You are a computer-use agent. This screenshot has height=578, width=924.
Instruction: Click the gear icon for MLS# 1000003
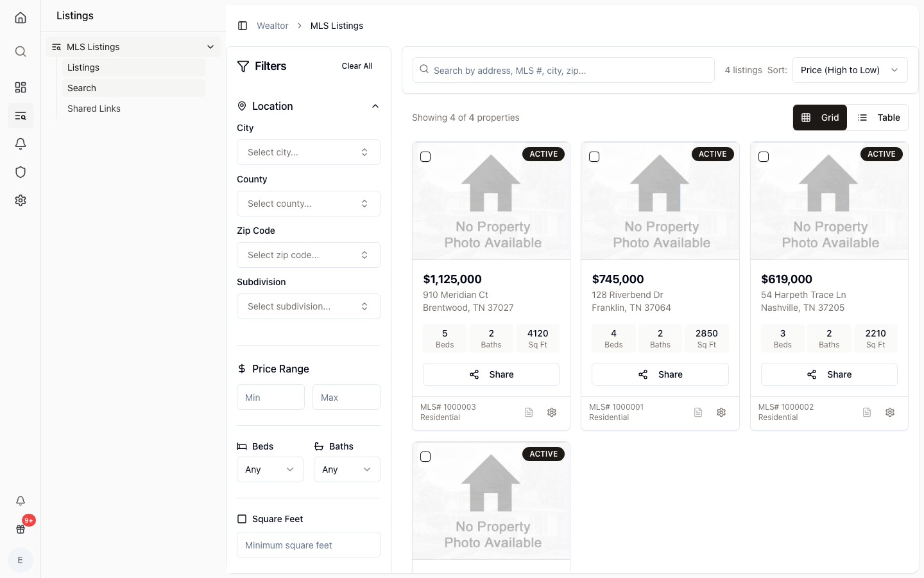[x=552, y=412]
